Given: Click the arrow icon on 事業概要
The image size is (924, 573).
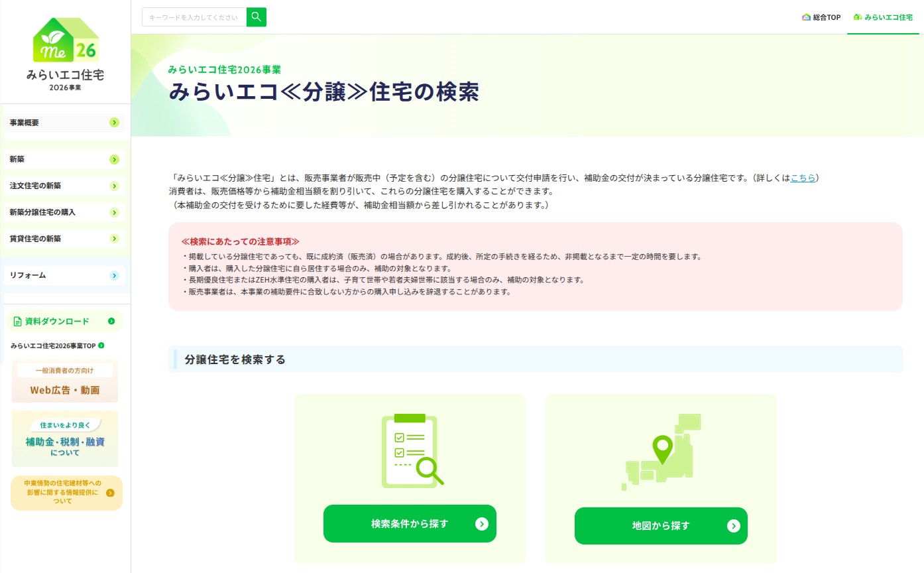Looking at the screenshot, I should click(114, 123).
